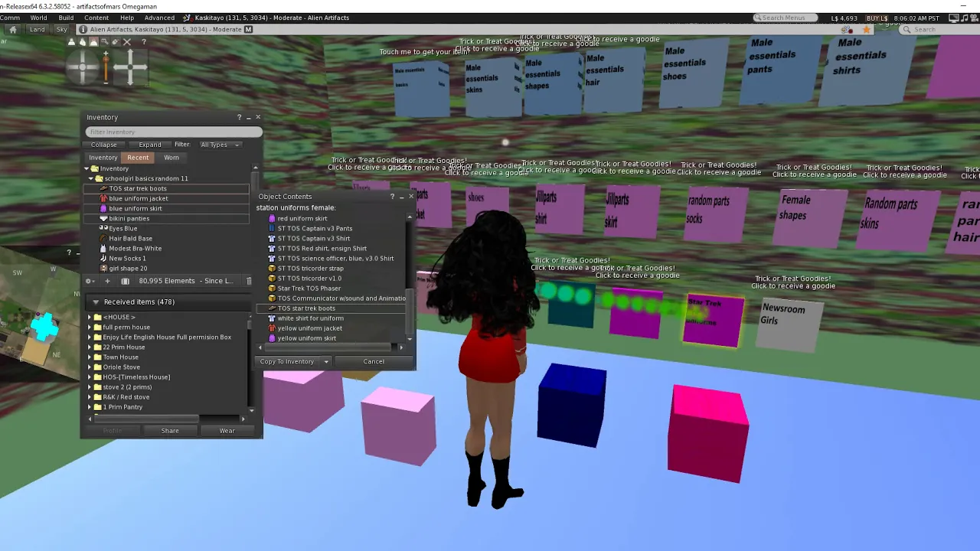Image resolution: width=980 pixels, height=551 pixels.
Task: Click the Filter Inventory search field
Action: tap(174, 132)
